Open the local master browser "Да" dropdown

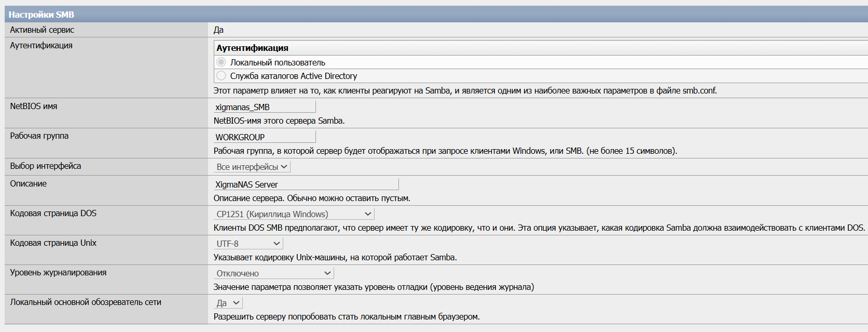click(x=228, y=303)
